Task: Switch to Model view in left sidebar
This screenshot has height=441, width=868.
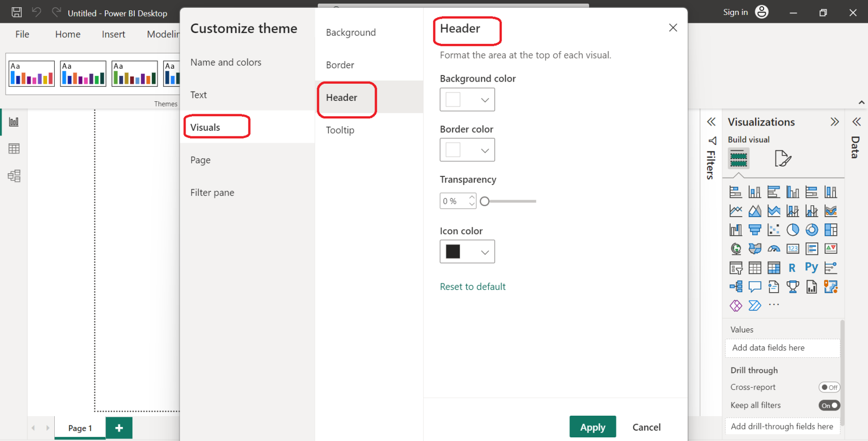Action: click(x=14, y=176)
